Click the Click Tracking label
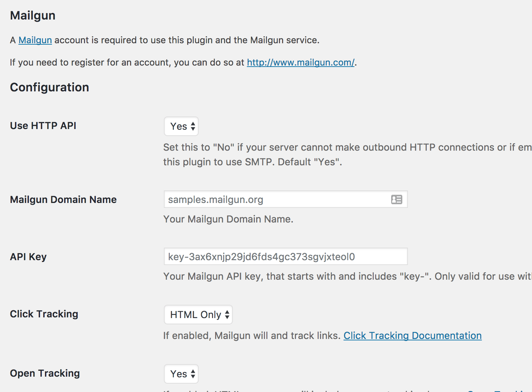Image resolution: width=532 pixels, height=392 pixels. pyautogui.click(x=44, y=314)
